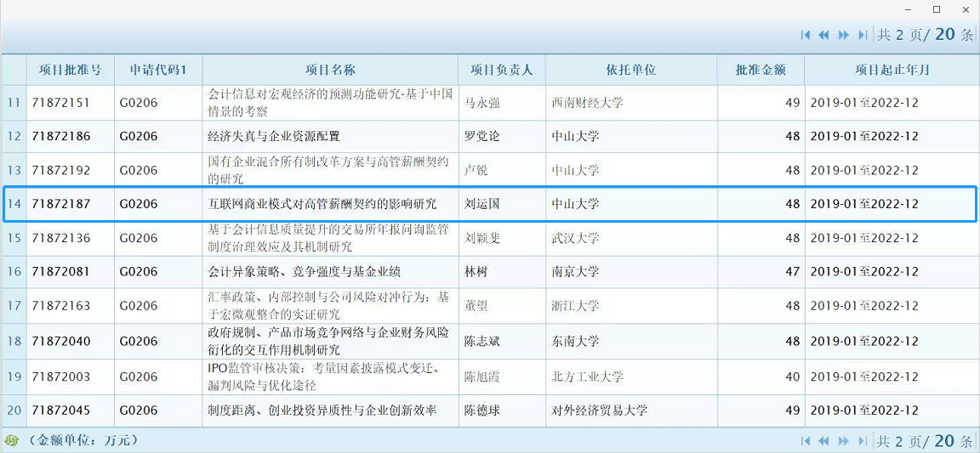
Task: Go to next page using the bottom pager
Action: [843, 441]
